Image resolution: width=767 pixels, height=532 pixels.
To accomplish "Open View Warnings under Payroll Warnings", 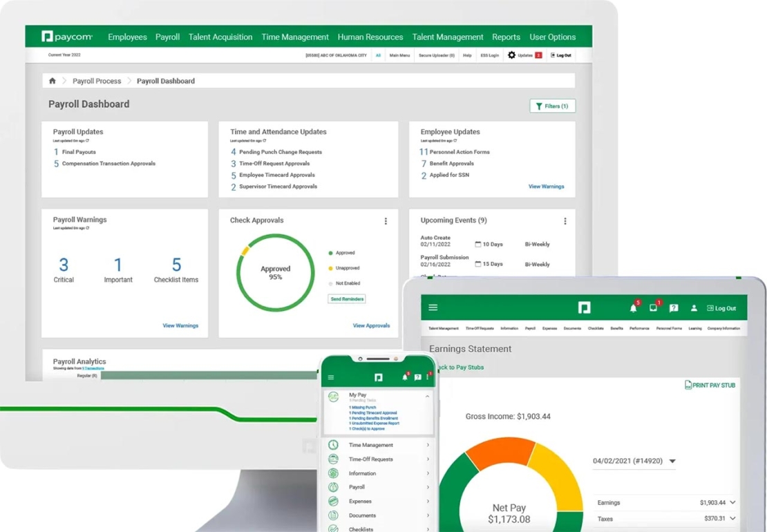I will pyautogui.click(x=180, y=325).
